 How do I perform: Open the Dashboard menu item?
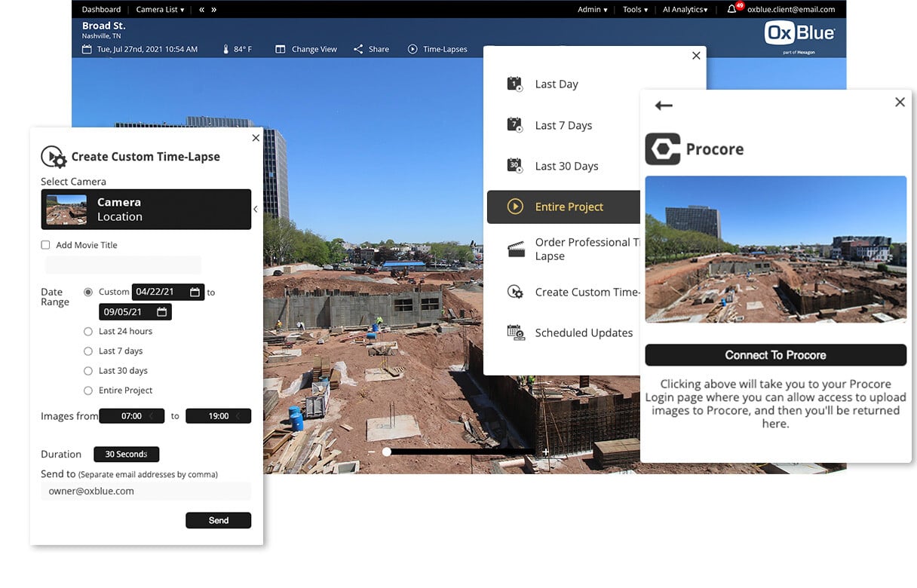pos(101,9)
